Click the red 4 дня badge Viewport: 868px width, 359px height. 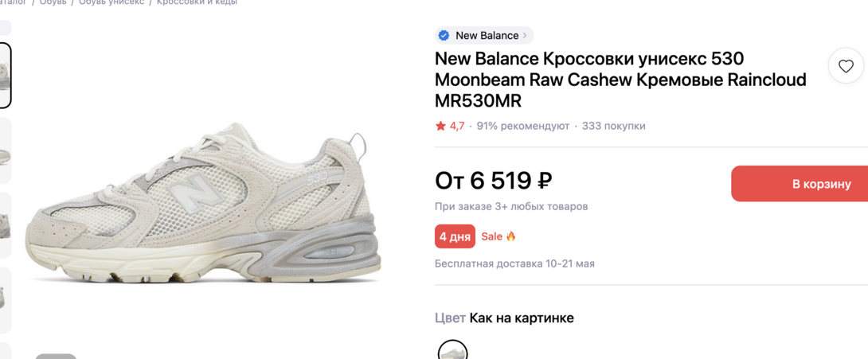(x=455, y=236)
